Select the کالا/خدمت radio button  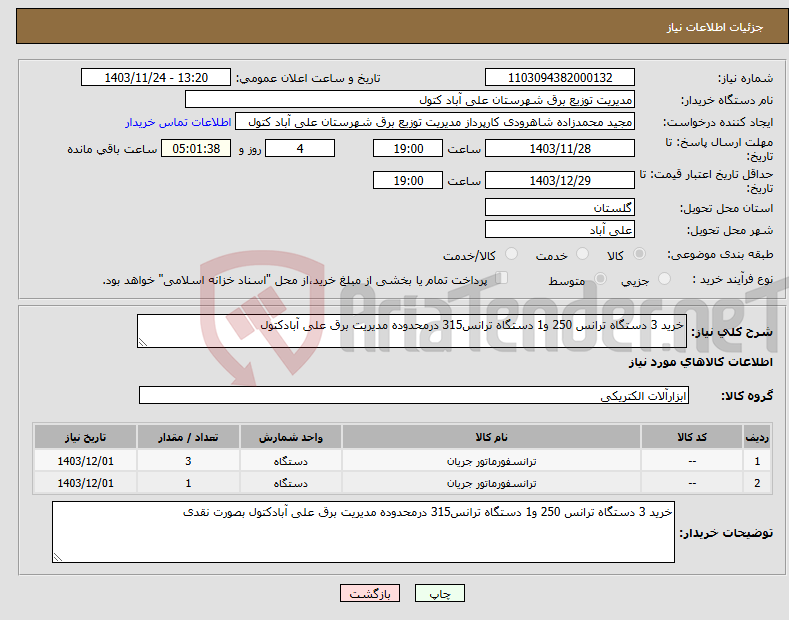click(511, 254)
